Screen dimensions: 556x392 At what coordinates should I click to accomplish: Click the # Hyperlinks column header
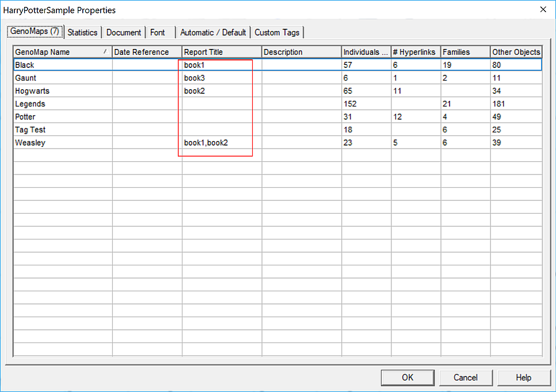416,52
